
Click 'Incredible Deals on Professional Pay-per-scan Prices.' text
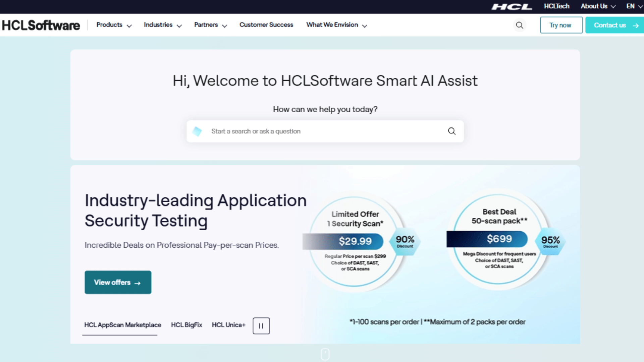tap(182, 245)
